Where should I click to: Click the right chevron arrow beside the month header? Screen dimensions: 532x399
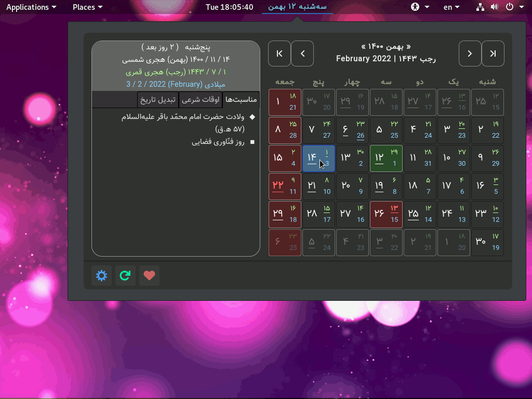(x=470, y=54)
